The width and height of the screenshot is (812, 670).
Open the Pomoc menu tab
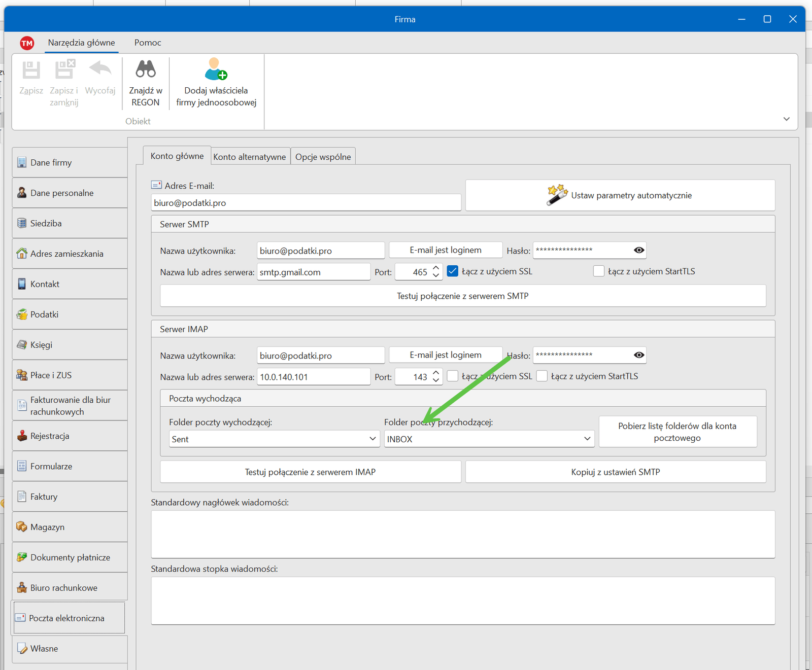click(x=148, y=43)
